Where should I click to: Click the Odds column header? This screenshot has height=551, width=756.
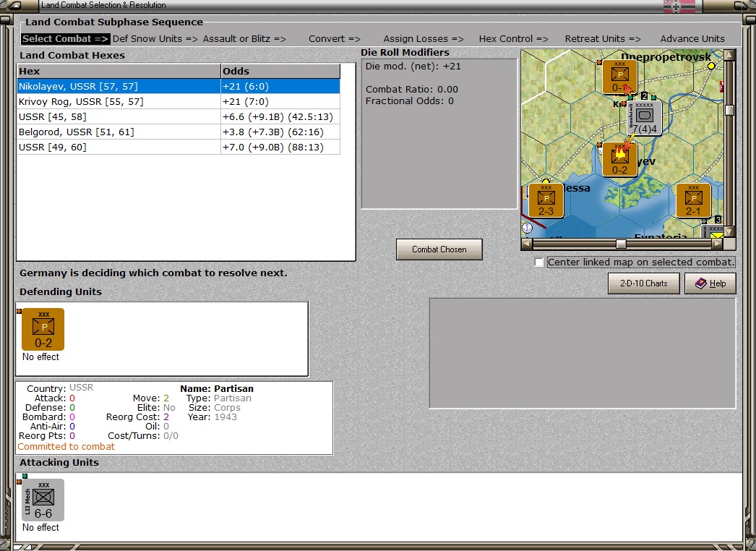click(x=280, y=71)
